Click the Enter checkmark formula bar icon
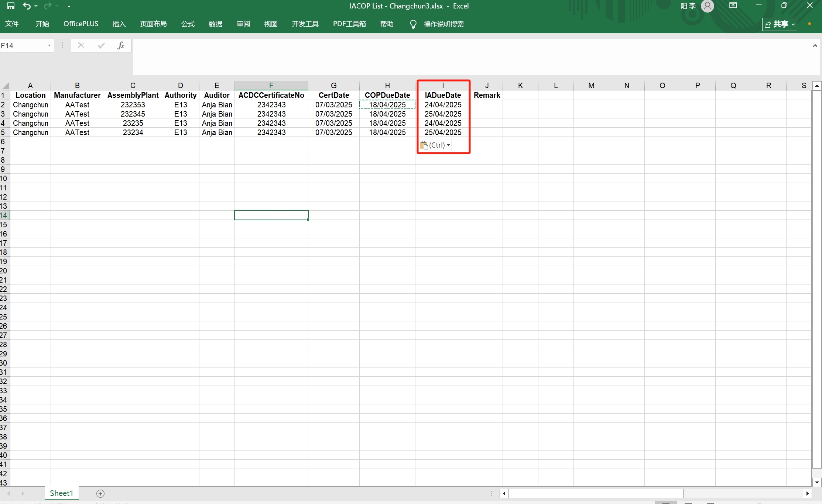This screenshot has width=822, height=504. (101, 45)
